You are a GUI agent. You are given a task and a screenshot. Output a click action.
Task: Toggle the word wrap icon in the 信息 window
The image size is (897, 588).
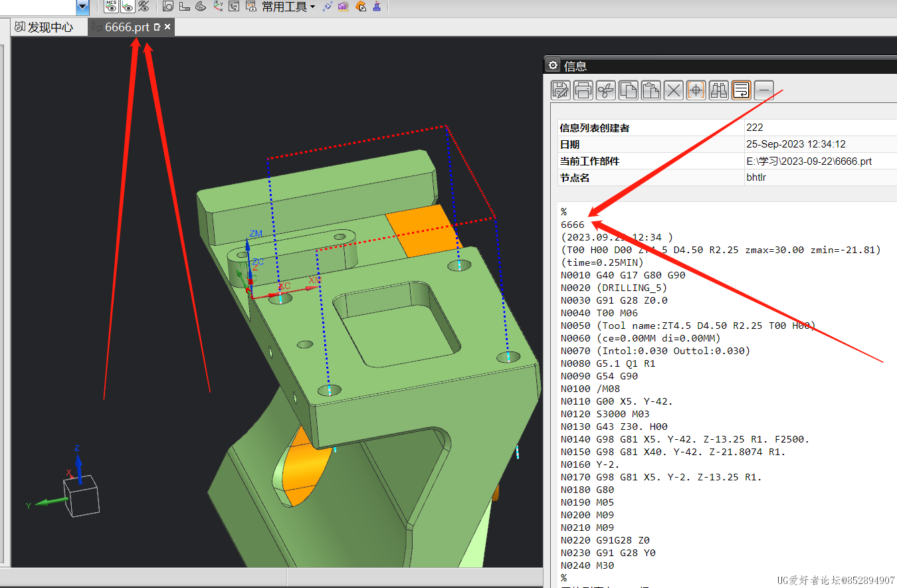[742, 90]
